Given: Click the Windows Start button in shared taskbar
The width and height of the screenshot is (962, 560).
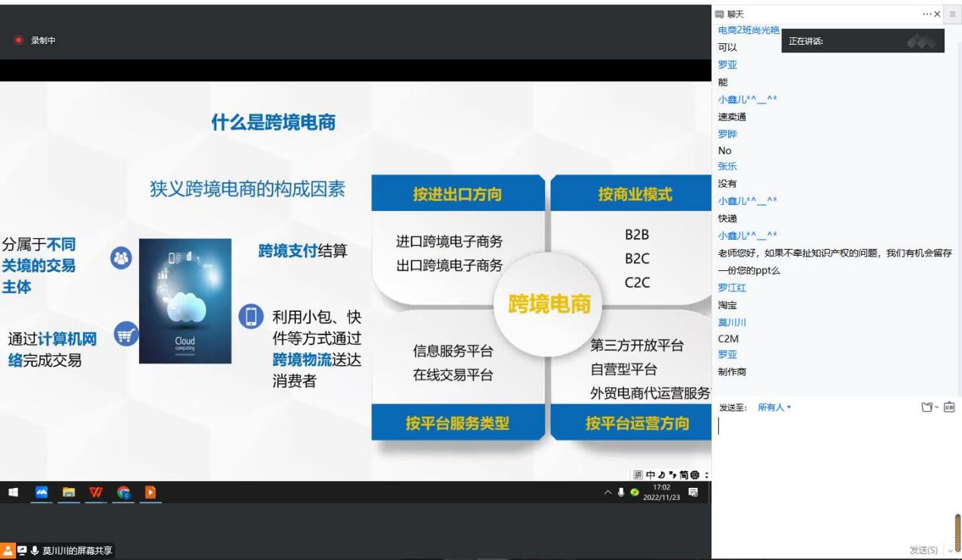Looking at the screenshot, I should pyautogui.click(x=13, y=492).
